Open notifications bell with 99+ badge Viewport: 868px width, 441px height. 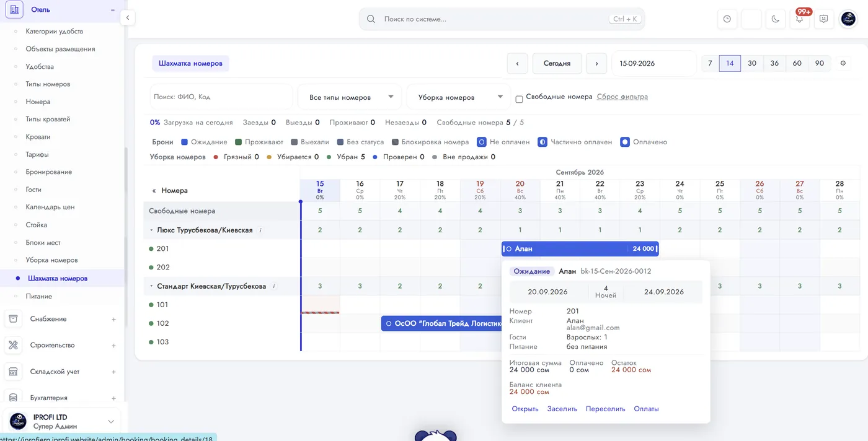(x=799, y=19)
